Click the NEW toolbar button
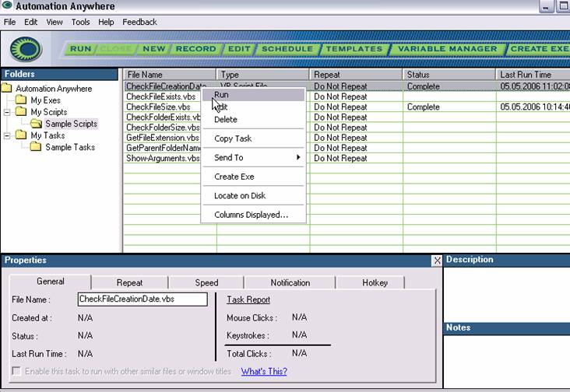The height and width of the screenshot is (392, 570). [153, 49]
